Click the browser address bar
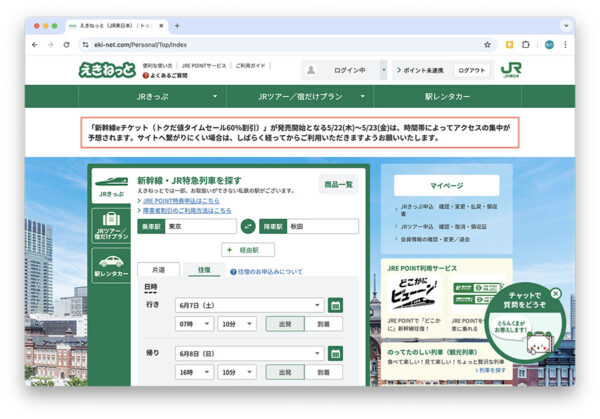This screenshot has width=600, height=419. (283, 45)
